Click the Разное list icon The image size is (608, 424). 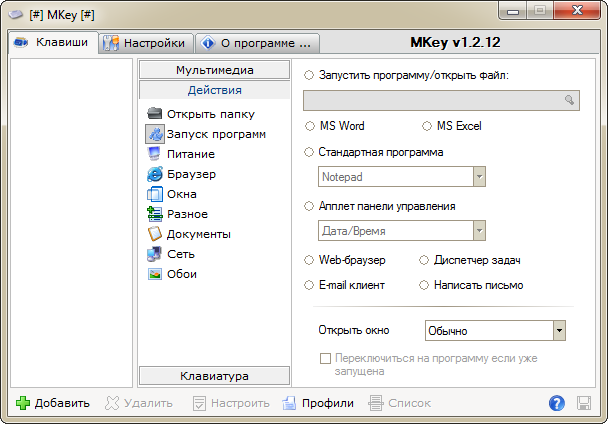[x=155, y=214]
